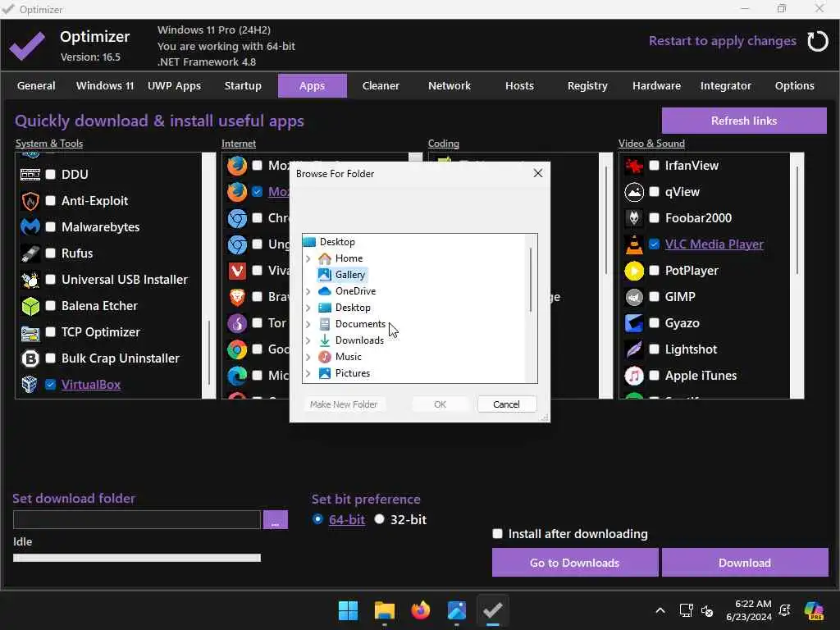Screen dimensions: 840x630
Task: Click the Bulk Crap Uninstaller icon
Action: coord(30,358)
